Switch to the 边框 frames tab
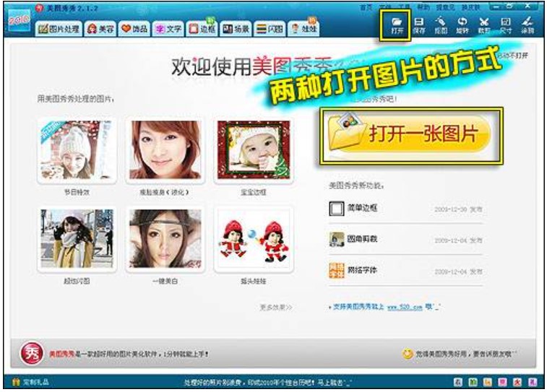 tap(202, 29)
